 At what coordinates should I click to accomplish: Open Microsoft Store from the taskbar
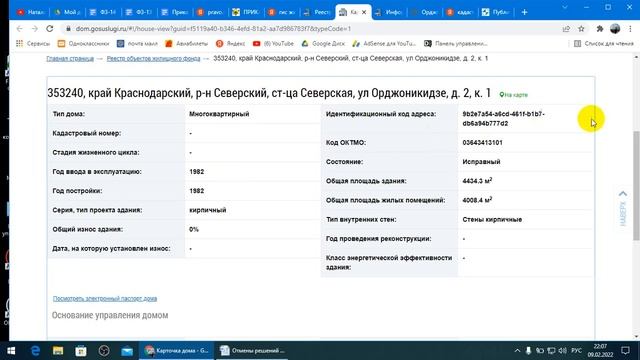click(x=81, y=351)
